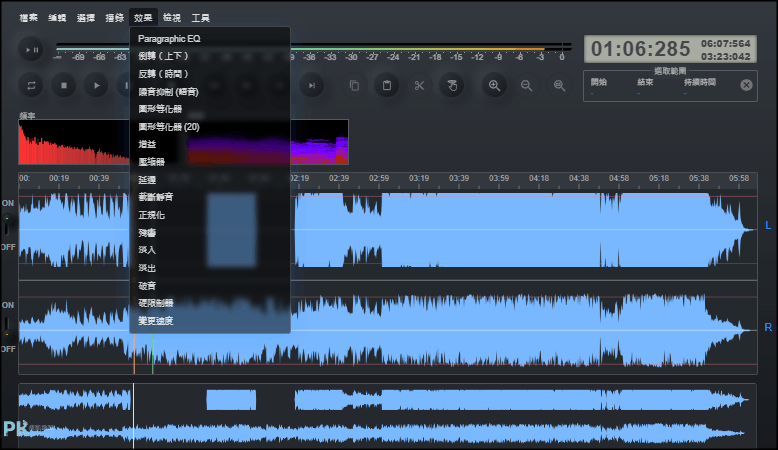
Task: Choose 淡出 fade-out effect
Action: (210, 268)
